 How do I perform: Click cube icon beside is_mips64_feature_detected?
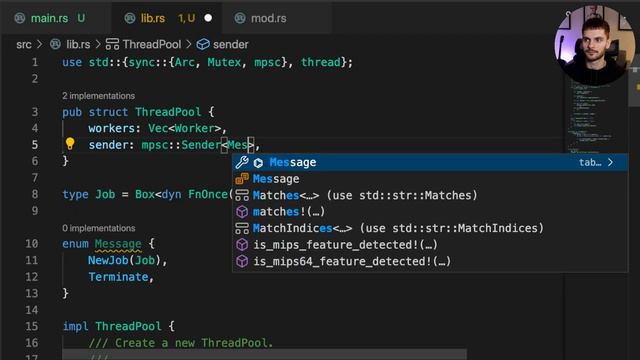point(242,261)
